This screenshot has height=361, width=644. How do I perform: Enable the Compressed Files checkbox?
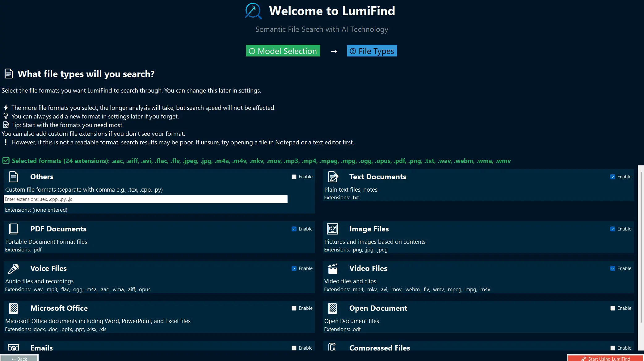point(613,348)
